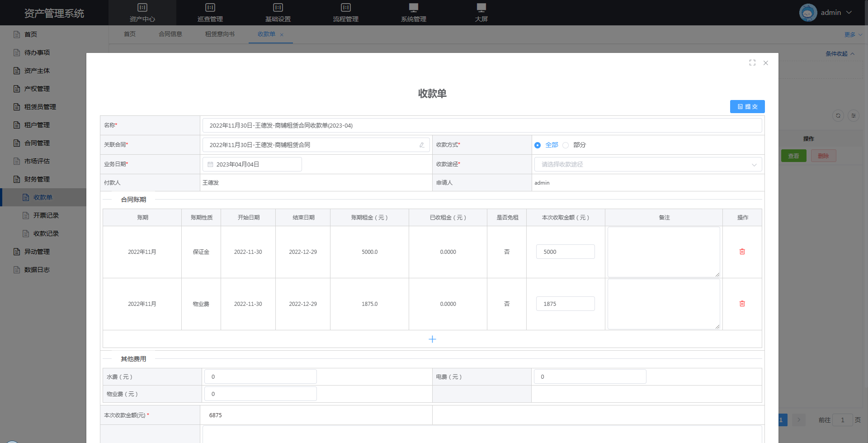
Task: Select 开票记录 sidebar submenu item
Action: pyautogui.click(x=46, y=215)
